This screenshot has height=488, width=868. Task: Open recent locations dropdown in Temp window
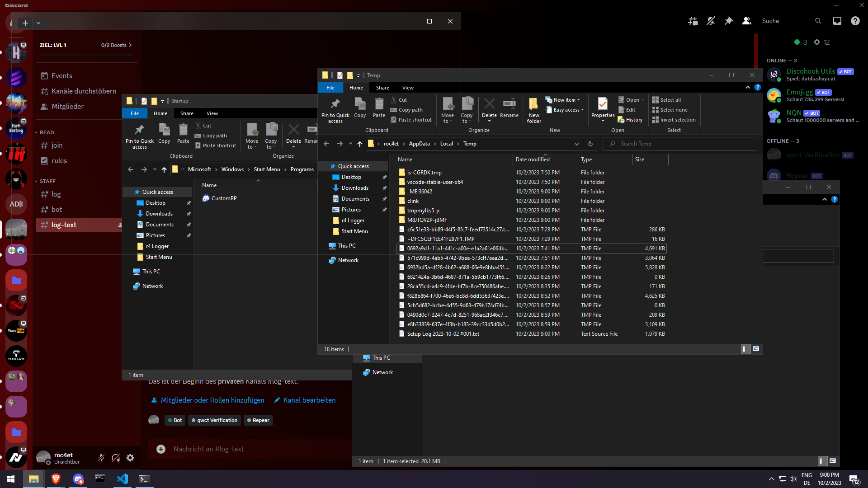click(x=350, y=144)
